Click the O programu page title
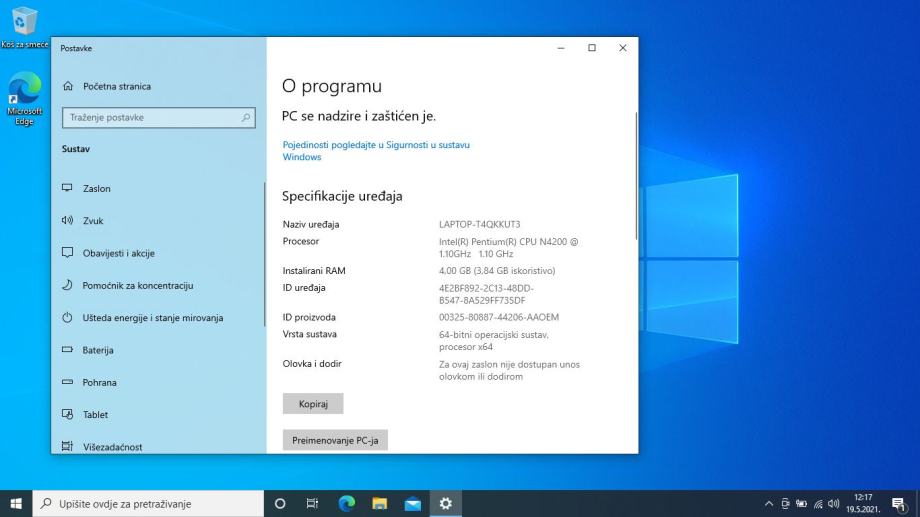Screen dimensions: 920x517 pos(332,86)
